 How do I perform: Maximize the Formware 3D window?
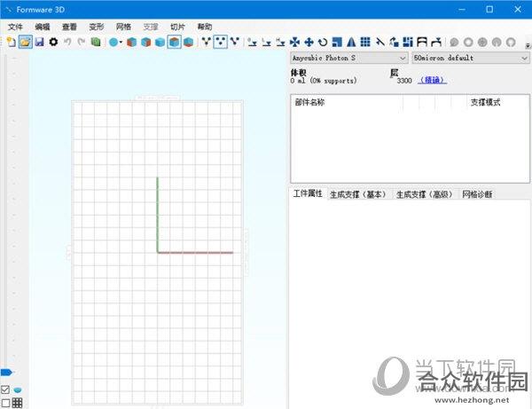tap(489, 9)
